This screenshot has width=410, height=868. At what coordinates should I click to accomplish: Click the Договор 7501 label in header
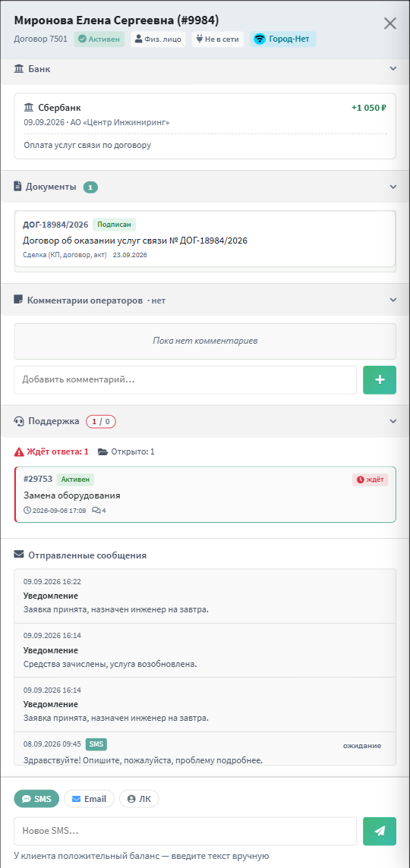point(41,39)
